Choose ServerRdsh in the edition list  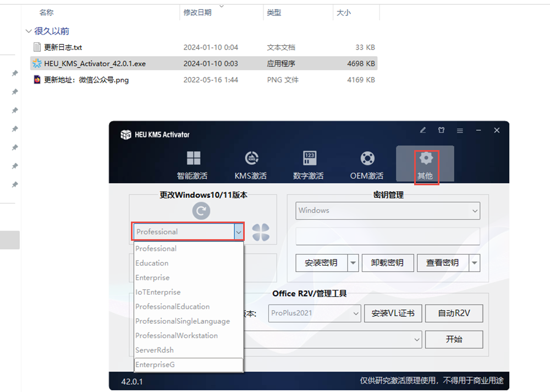click(189, 350)
